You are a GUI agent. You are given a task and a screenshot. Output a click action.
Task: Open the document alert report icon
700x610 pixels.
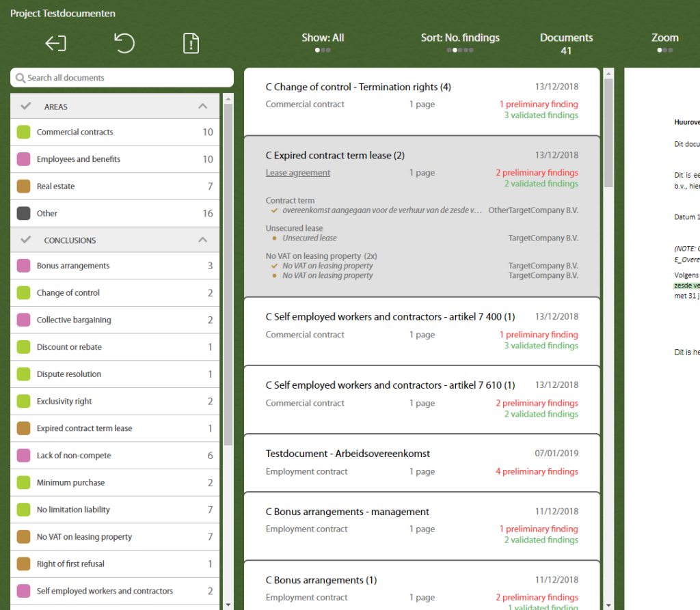191,43
